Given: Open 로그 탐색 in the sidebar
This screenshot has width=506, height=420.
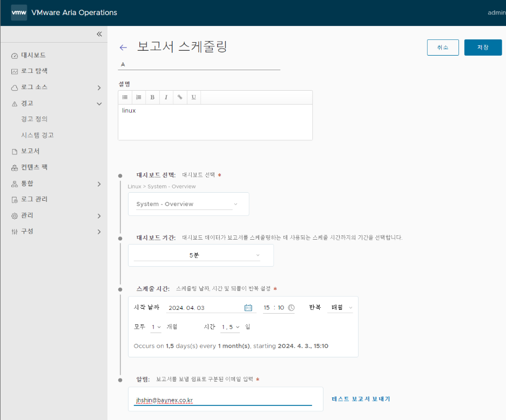Looking at the screenshot, I should pos(35,71).
